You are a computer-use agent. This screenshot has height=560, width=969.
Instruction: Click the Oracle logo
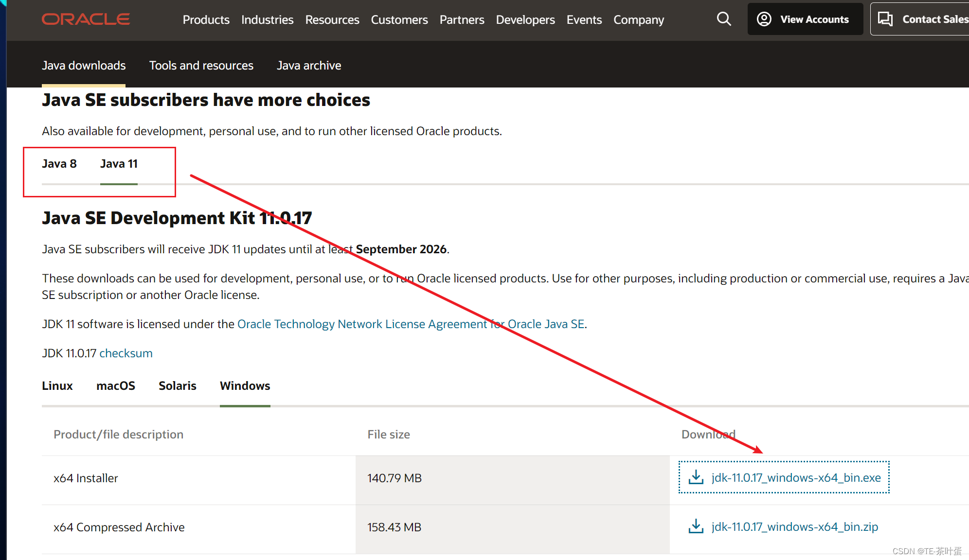pyautogui.click(x=86, y=19)
